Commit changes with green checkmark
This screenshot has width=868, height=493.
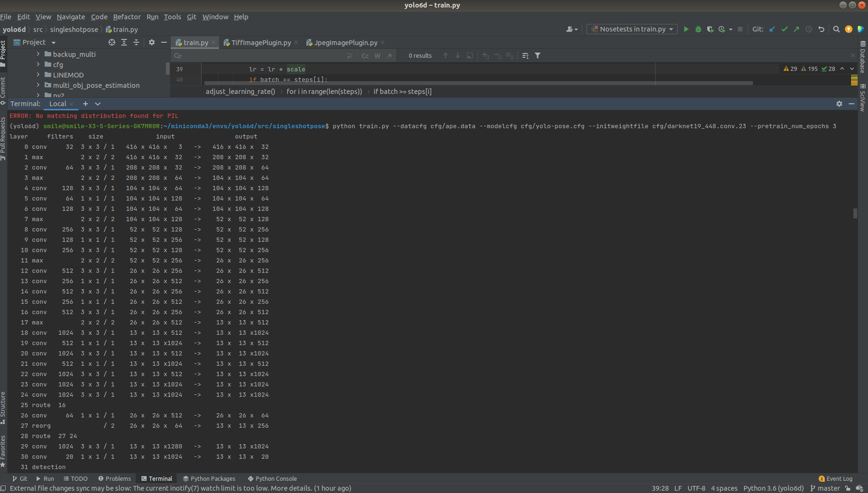coord(784,29)
